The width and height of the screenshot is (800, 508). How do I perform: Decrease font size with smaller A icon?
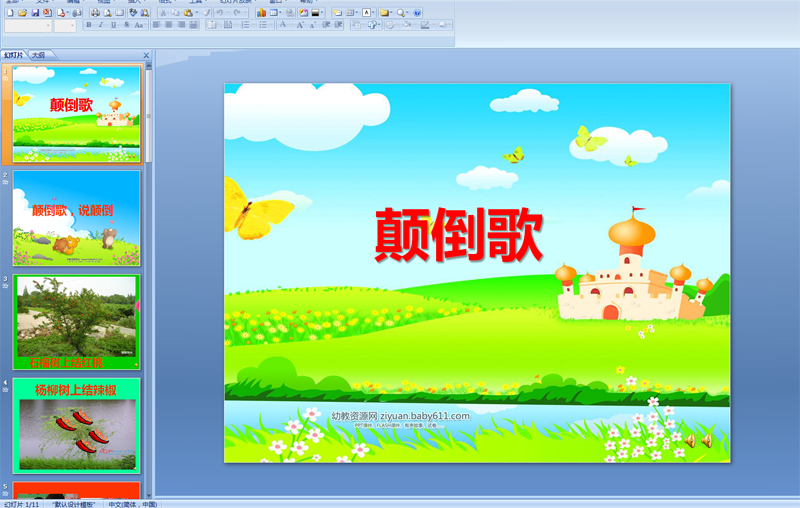313,24
